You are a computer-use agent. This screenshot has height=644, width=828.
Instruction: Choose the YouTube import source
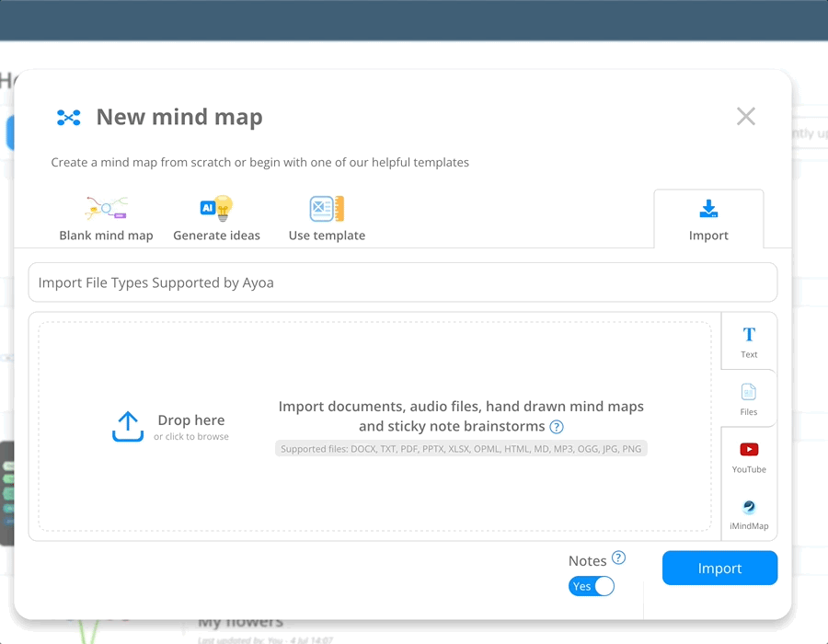[x=748, y=457]
